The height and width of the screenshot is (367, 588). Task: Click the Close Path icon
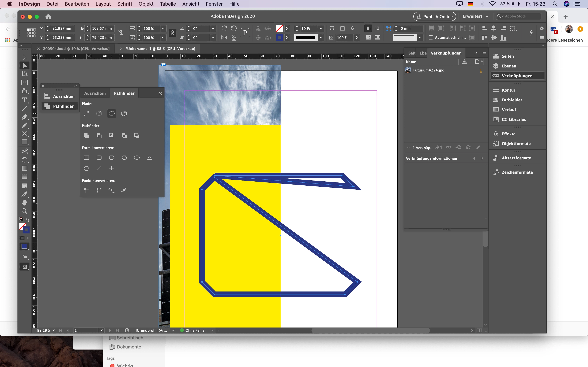coord(111,113)
